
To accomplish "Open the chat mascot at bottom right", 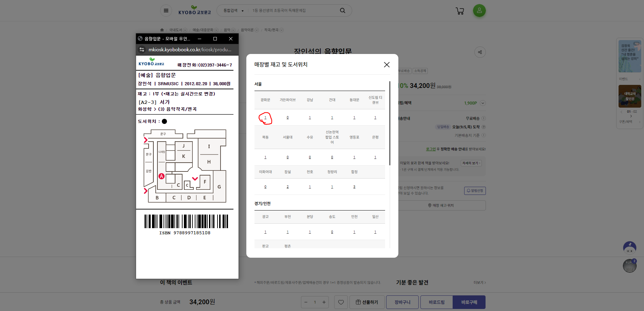I will tap(629, 248).
